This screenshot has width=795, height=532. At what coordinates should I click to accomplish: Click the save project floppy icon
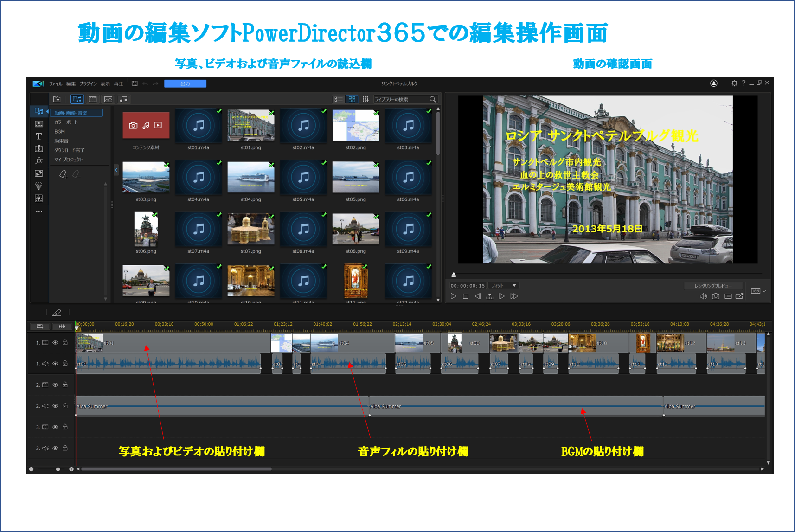coord(135,83)
